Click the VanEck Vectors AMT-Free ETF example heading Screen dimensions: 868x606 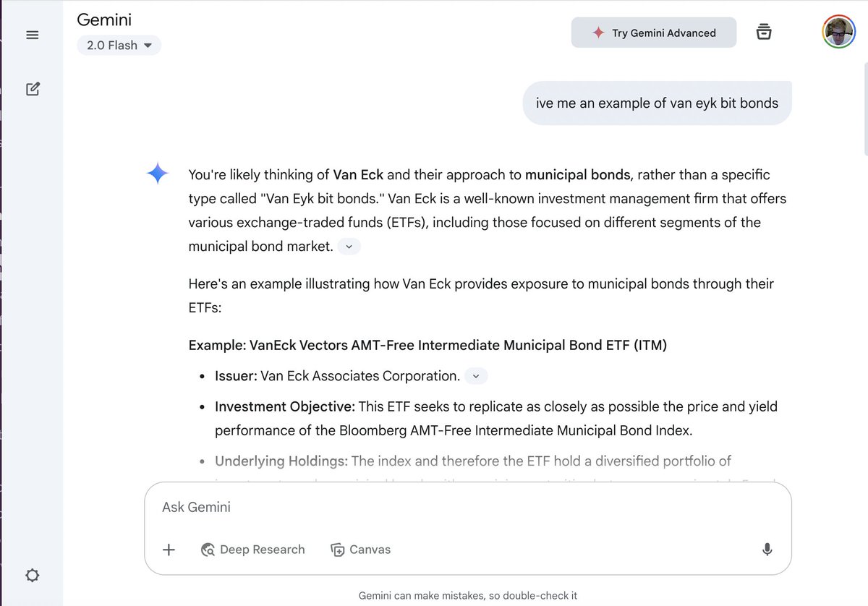pyautogui.click(x=427, y=345)
